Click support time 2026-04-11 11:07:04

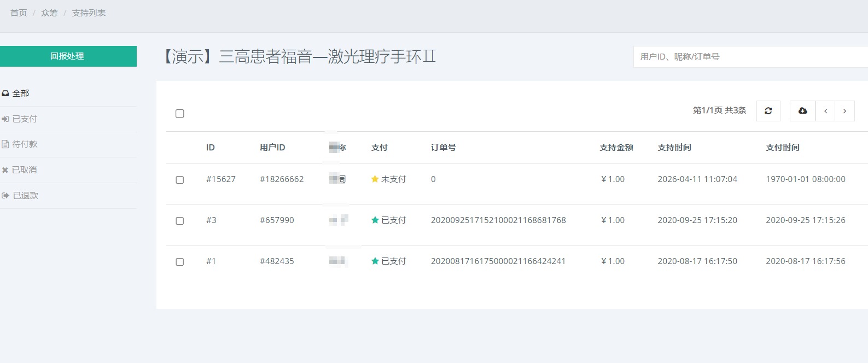697,179
